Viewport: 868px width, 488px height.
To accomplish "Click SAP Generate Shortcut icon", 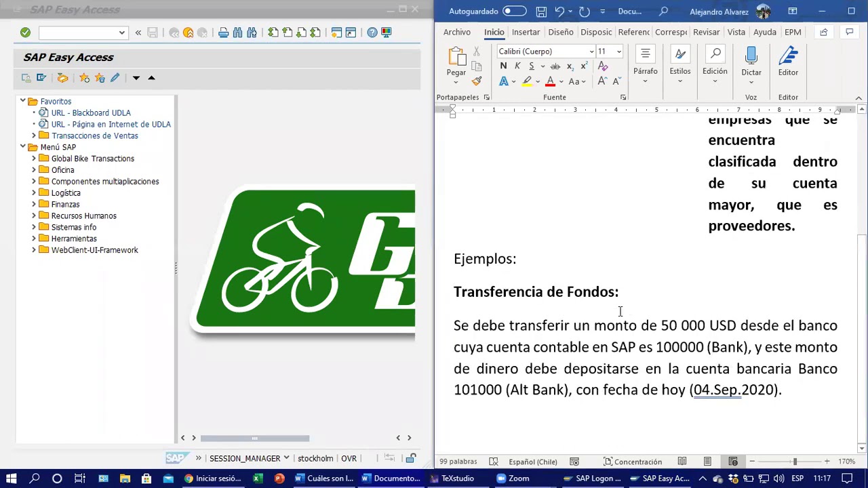I will [351, 33].
